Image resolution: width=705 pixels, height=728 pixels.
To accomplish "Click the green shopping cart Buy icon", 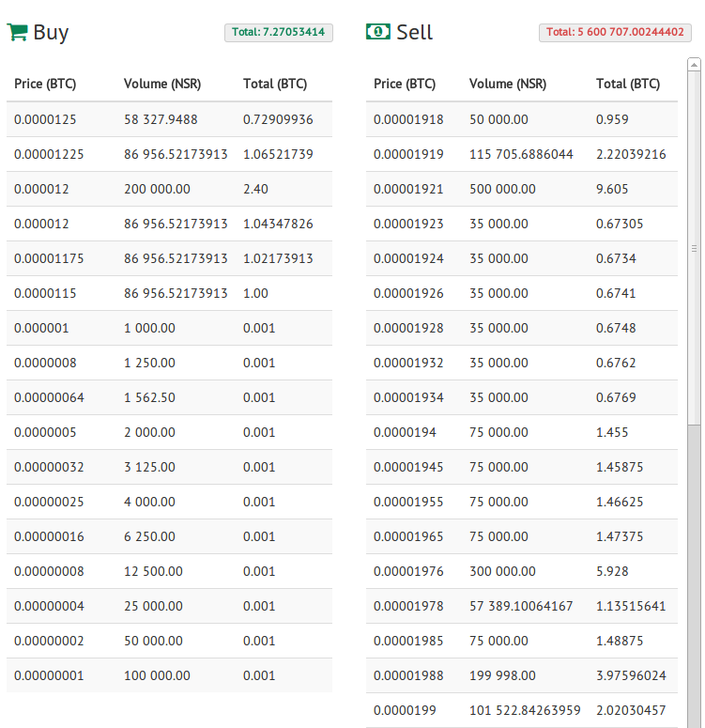I will (17, 33).
